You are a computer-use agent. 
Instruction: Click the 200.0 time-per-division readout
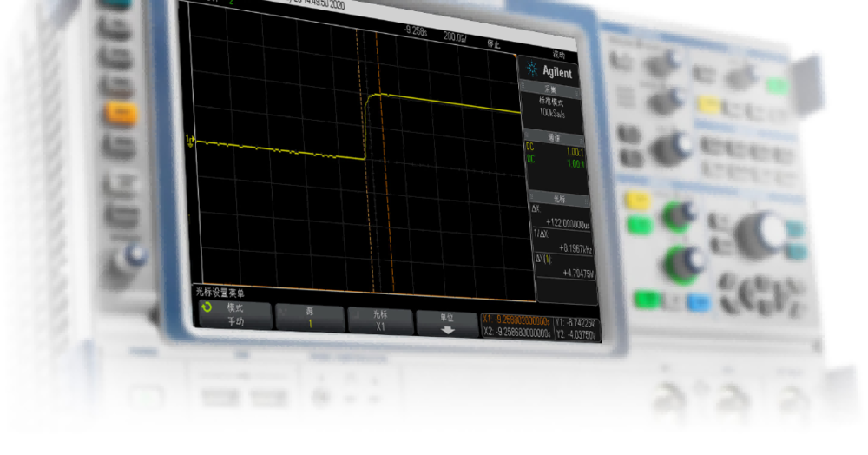tap(455, 37)
